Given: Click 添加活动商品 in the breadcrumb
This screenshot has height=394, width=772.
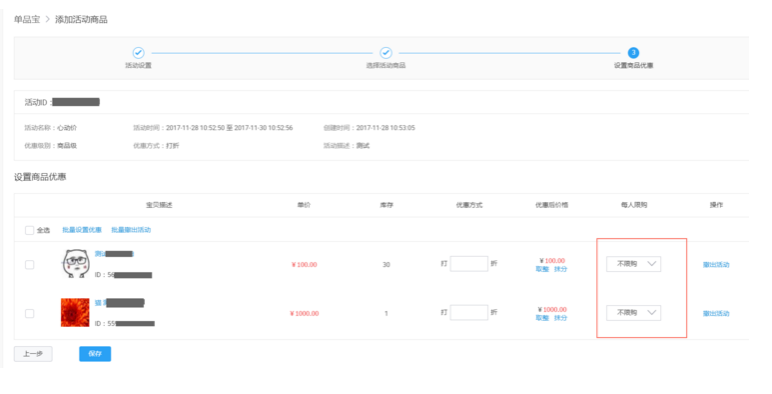Looking at the screenshot, I should (x=81, y=20).
